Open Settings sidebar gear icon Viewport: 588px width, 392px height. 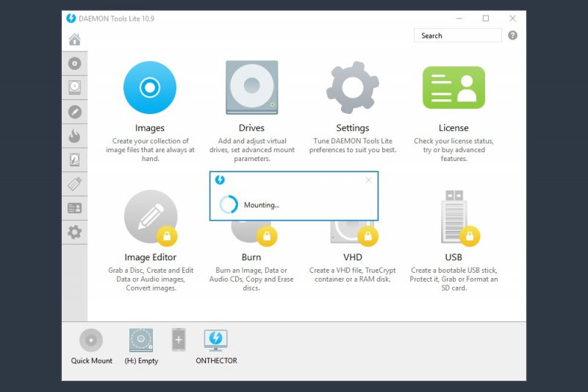pyautogui.click(x=75, y=232)
